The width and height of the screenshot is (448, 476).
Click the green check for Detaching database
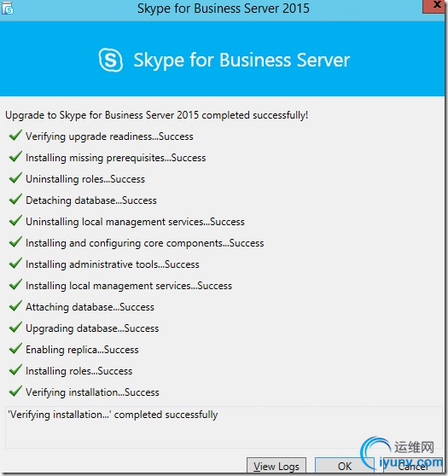[x=15, y=199]
